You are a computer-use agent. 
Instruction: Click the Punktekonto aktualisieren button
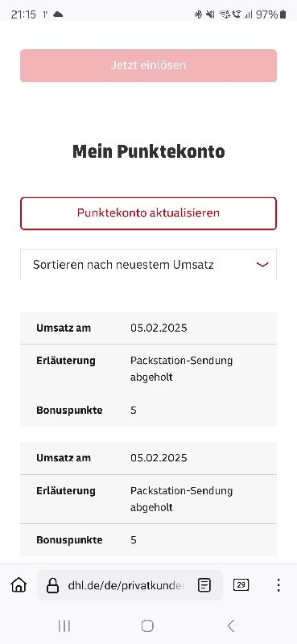click(148, 213)
